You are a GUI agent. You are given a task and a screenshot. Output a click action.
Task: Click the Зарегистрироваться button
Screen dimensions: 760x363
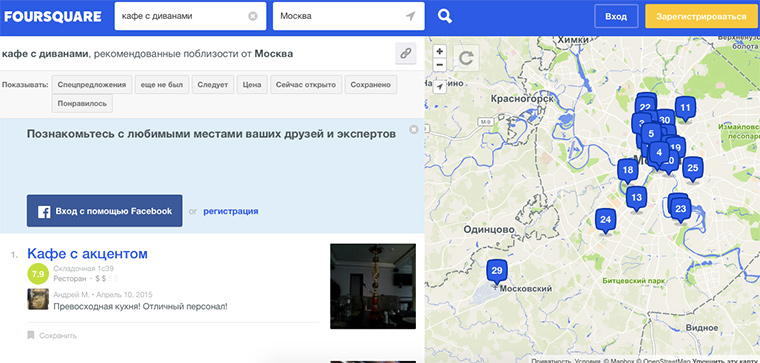coord(701,16)
